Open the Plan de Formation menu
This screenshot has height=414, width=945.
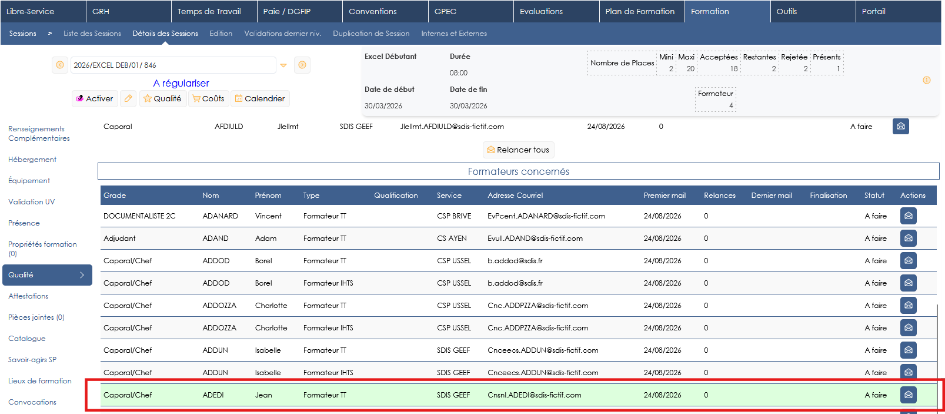pos(642,11)
